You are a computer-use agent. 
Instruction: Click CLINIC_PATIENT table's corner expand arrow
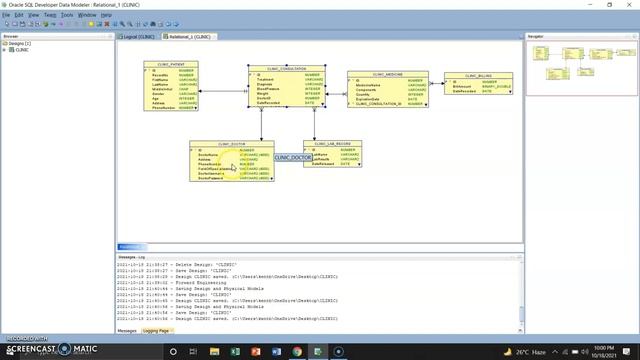click(x=196, y=108)
